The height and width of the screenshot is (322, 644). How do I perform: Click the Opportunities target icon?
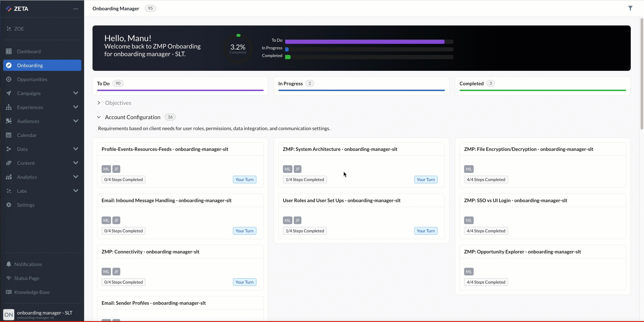9,79
